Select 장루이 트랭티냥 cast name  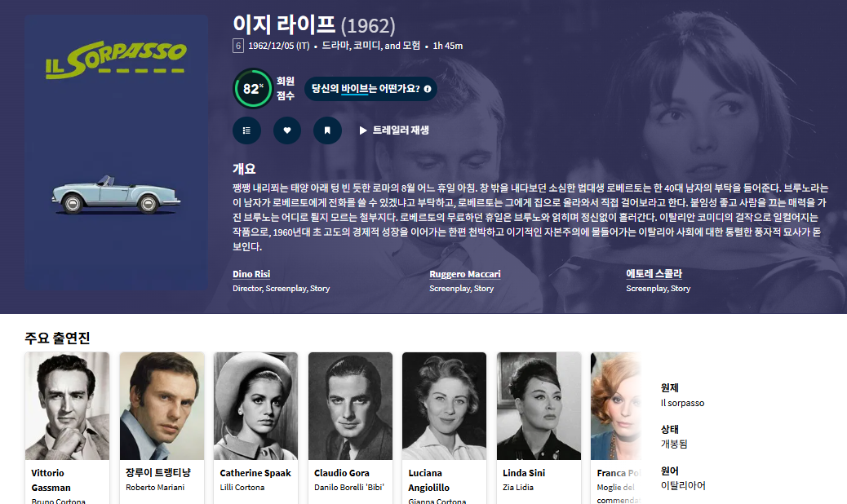coord(158,473)
